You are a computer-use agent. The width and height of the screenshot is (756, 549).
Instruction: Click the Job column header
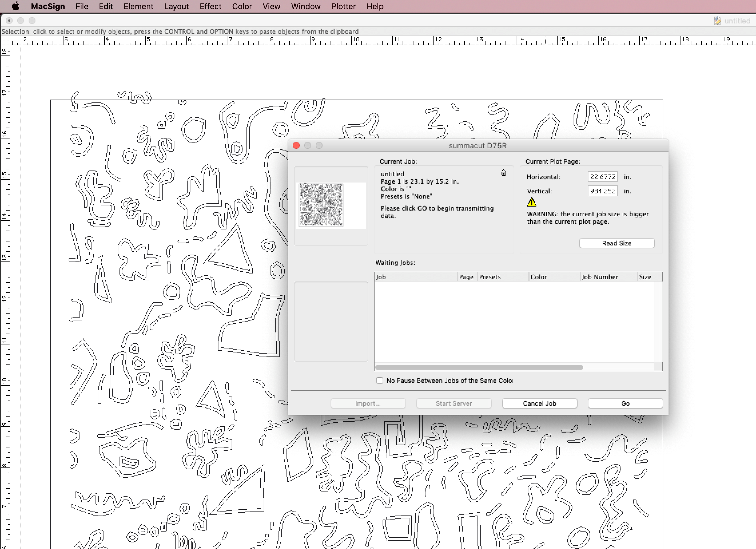tap(416, 277)
